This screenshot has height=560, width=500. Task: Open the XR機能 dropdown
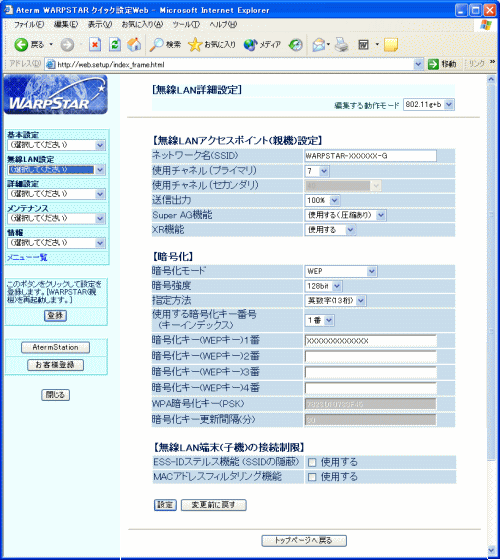coord(330,230)
